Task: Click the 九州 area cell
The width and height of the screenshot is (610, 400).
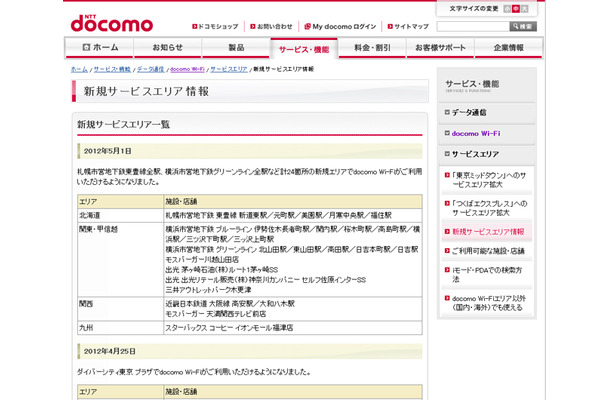Action: pos(121,328)
